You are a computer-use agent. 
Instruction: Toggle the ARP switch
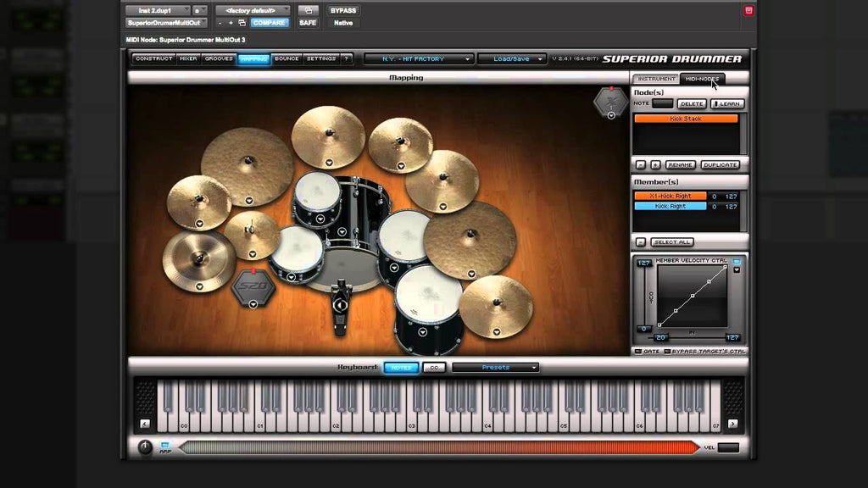tap(165, 445)
